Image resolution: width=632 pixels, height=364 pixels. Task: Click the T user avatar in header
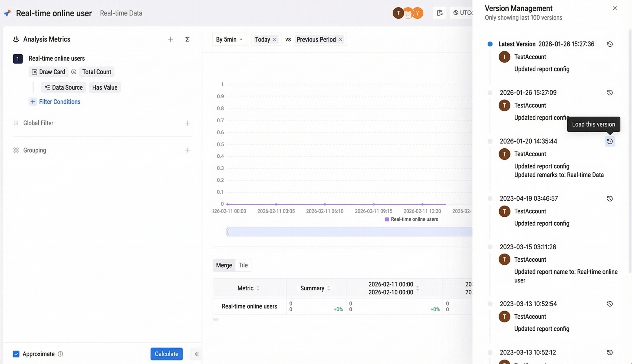(398, 13)
